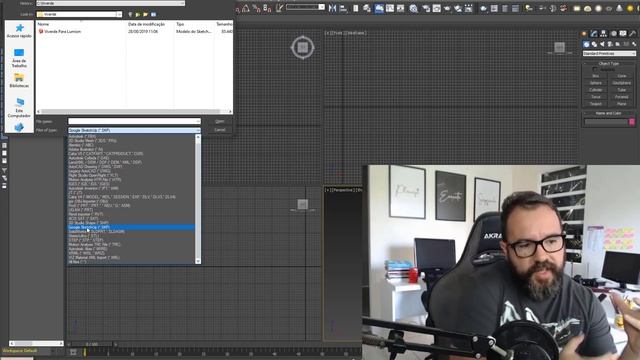Click the Create New Folder icon
The width and height of the screenshot is (640, 360).
tap(146, 14)
